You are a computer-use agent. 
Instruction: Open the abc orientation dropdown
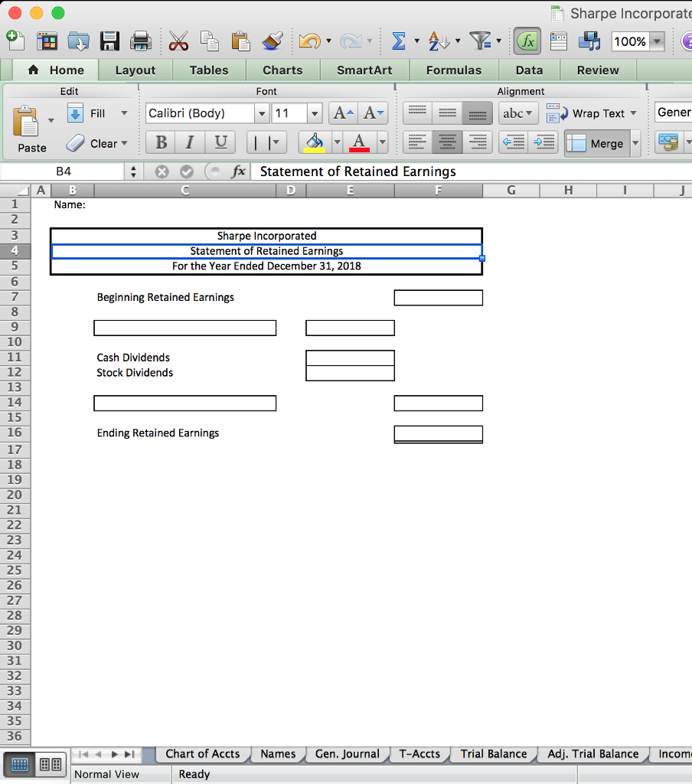click(518, 113)
